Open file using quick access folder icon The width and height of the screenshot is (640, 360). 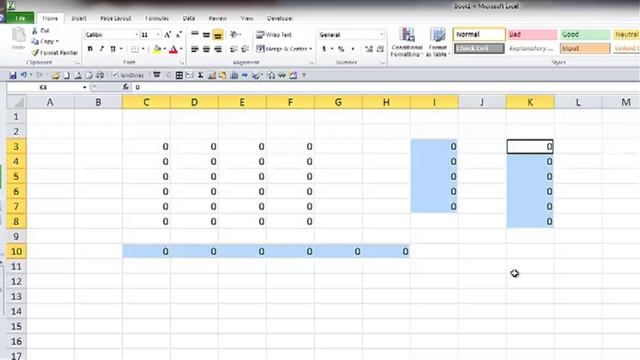(56, 76)
